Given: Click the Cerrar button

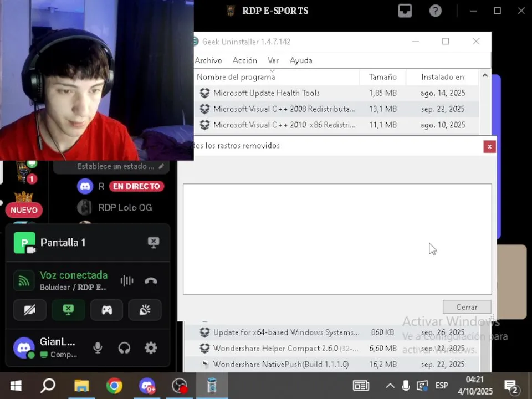Looking at the screenshot, I should (x=467, y=307).
